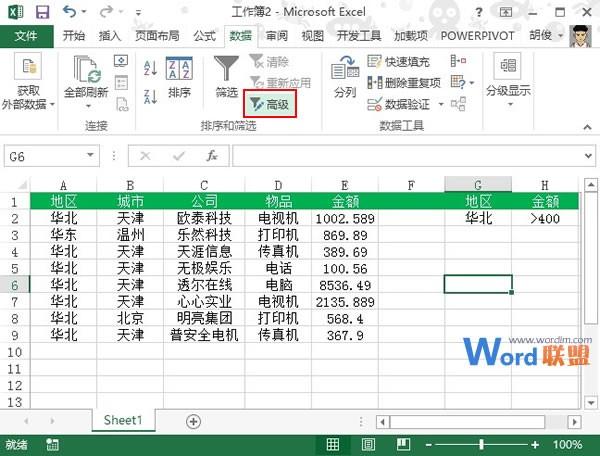Click the Name Box showing G6
Image resolution: width=600 pixels, height=456 pixels.
(x=44, y=156)
